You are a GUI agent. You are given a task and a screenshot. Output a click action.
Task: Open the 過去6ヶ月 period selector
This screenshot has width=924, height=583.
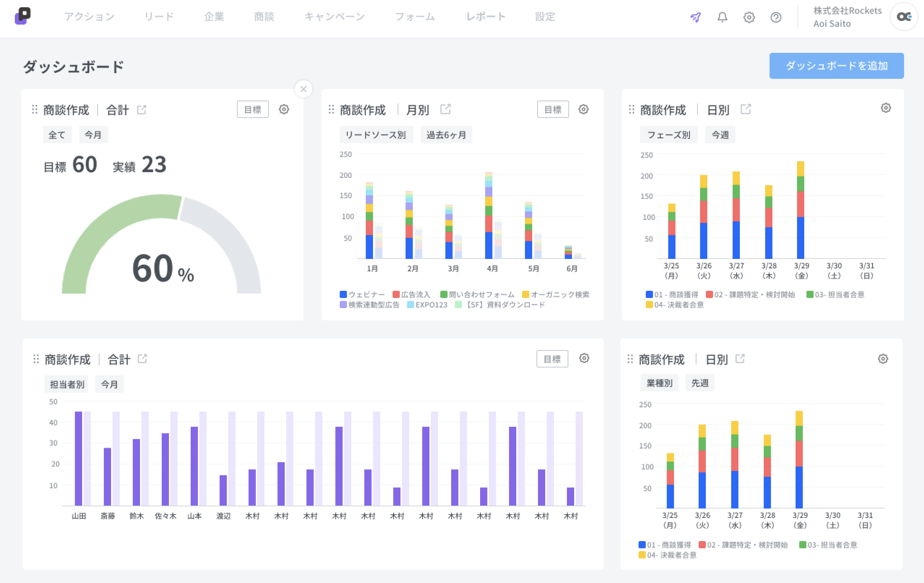pyautogui.click(x=446, y=135)
